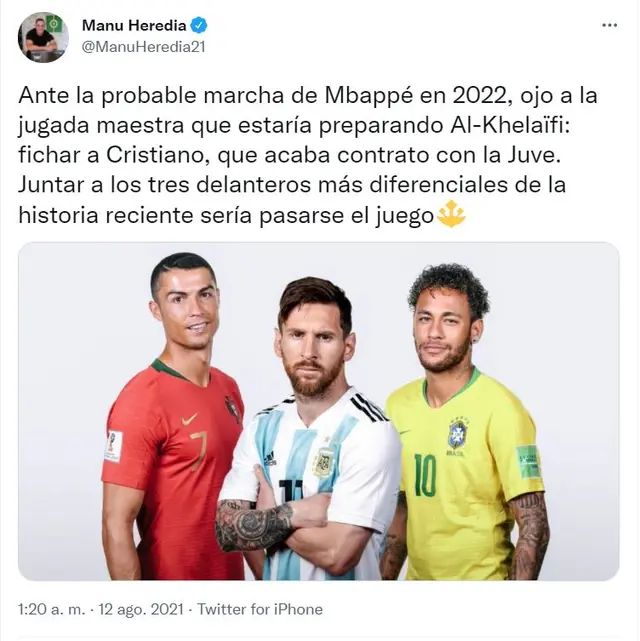Click the Manu Heredia display name
Viewport: 640px width, 641px height.
[134, 26]
